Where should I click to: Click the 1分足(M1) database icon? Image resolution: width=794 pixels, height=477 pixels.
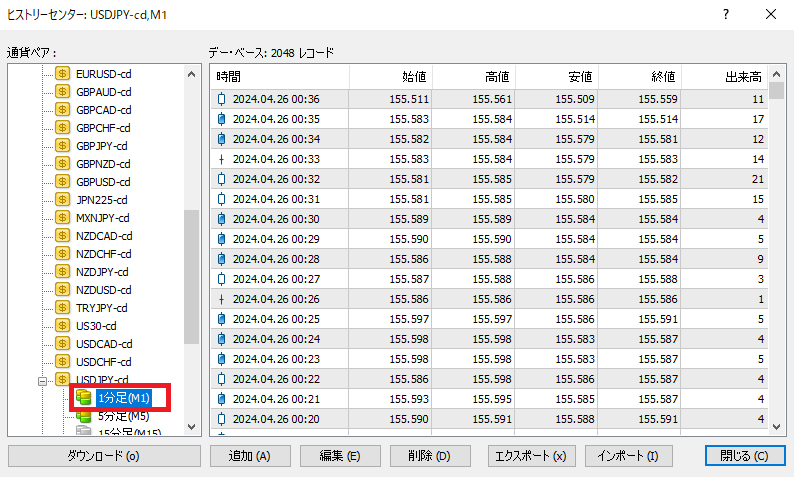tap(84, 398)
